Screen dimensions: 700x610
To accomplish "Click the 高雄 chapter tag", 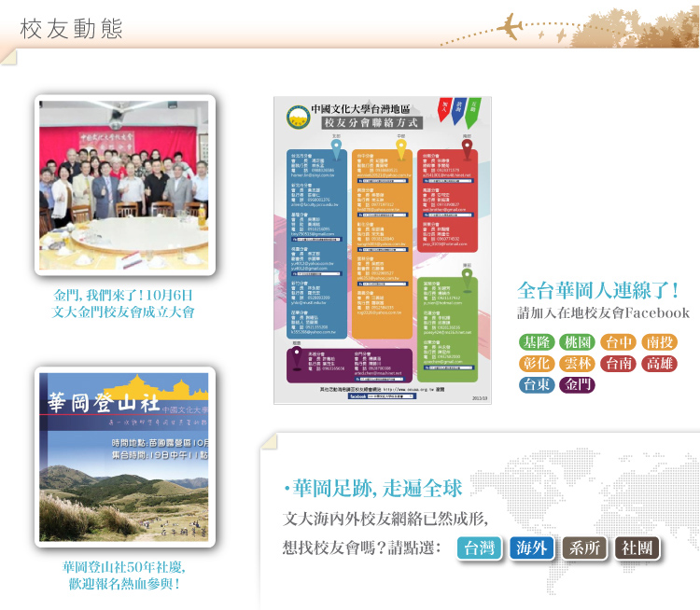I will pyautogui.click(x=660, y=363).
